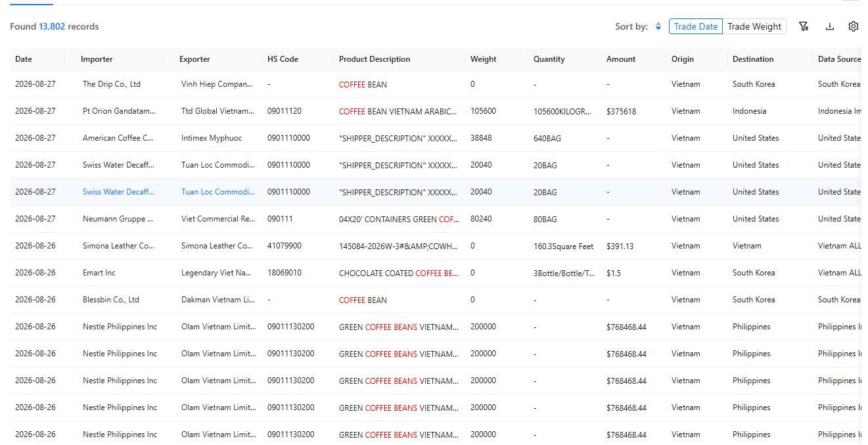868x445 pixels.
Task: Click quantity 640BAG
Action: click(x=547, y=139)
